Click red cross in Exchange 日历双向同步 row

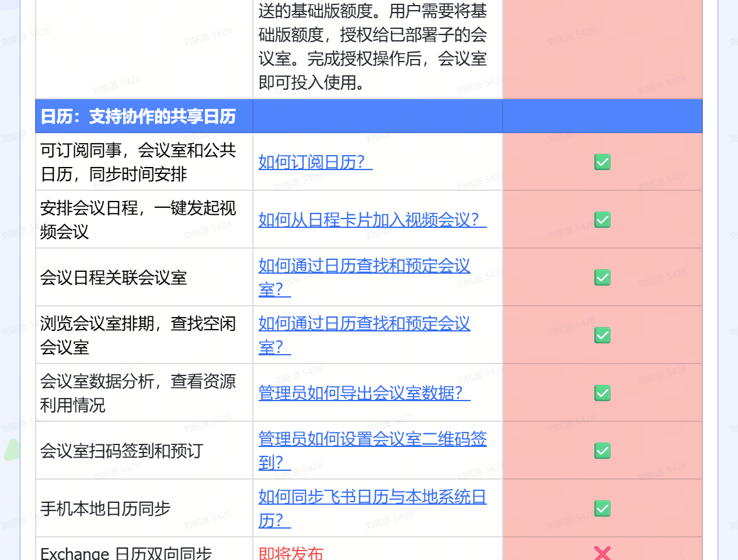(x=602, y=553)
